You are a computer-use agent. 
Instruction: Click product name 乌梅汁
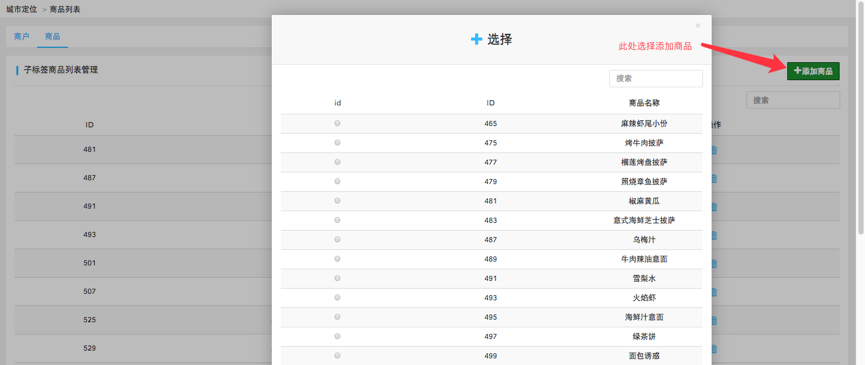[644, 239]
